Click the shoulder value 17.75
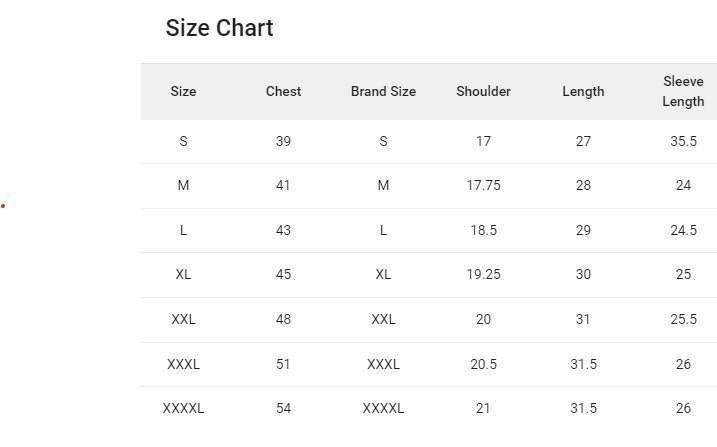 pos(483,185)
